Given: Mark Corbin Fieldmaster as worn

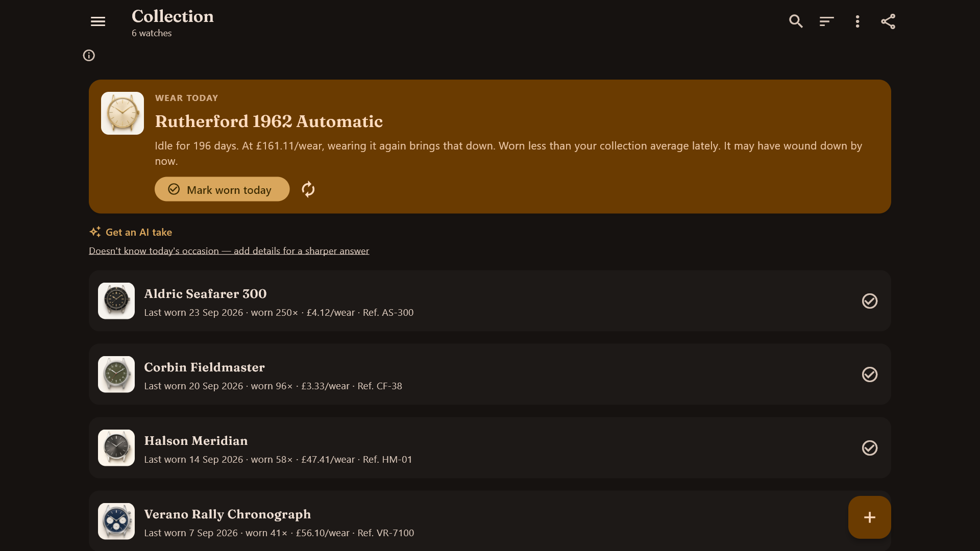Looking at the screenshot, I should [870, 374].
